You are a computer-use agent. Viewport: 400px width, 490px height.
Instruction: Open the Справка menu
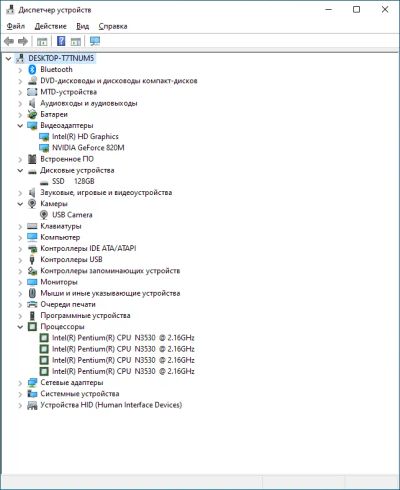[113, 26]
